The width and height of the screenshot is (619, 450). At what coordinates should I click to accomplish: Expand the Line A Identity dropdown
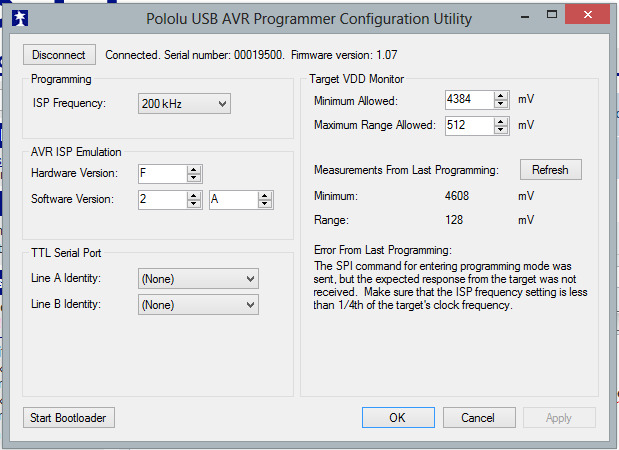click(x=197, y=278)
